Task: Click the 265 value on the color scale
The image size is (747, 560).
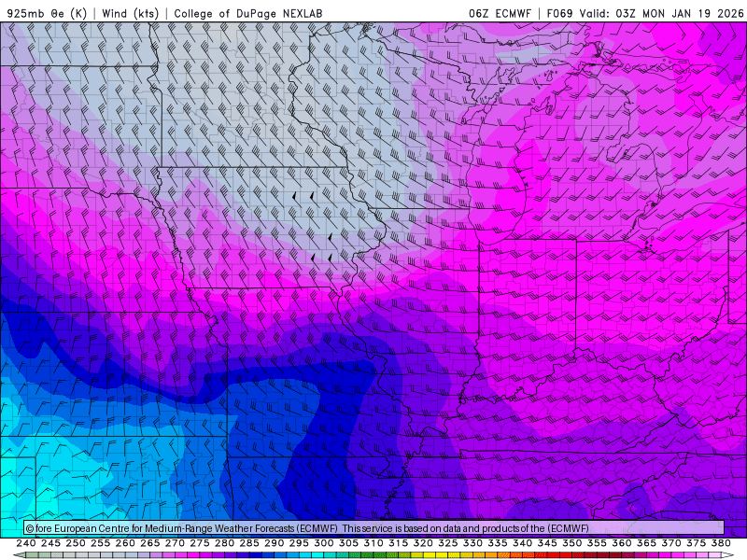Action: (150, 543)
